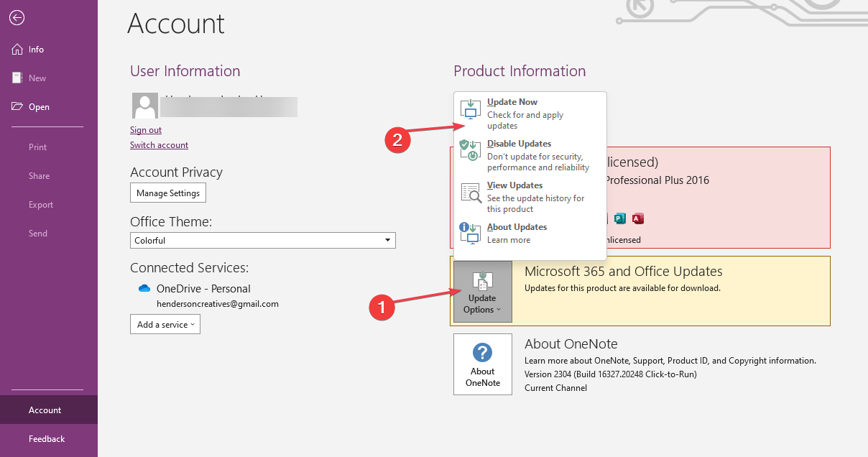The image size is (868, 457).
Task: Click the Professional Plus 2016 product name
Action: pyautogui.click(x=657, y=180)
